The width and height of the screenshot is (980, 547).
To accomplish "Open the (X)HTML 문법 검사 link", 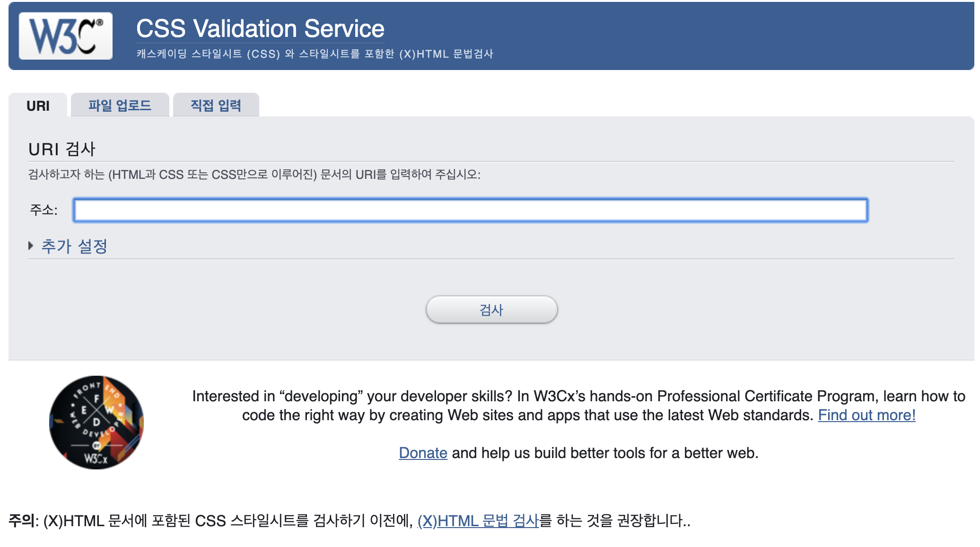I will coord(478,521).
